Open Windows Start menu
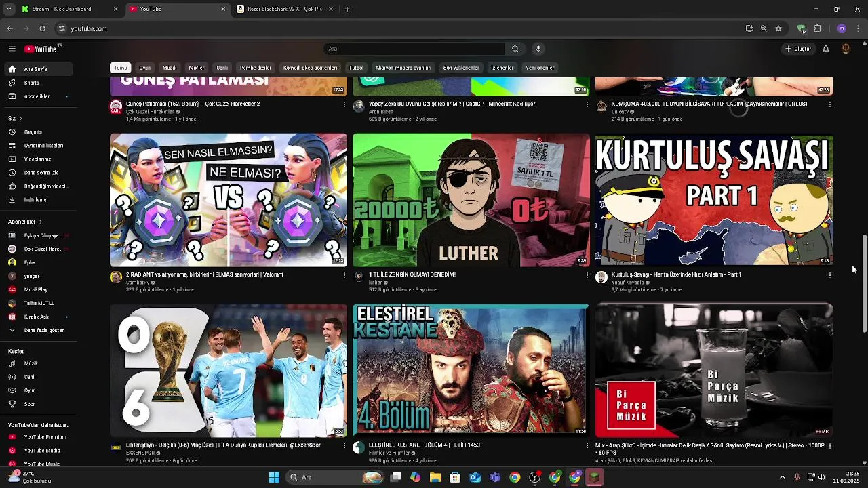Image resolution: width=868 pixels, height=488 pixels. click(x=274, y=477)
